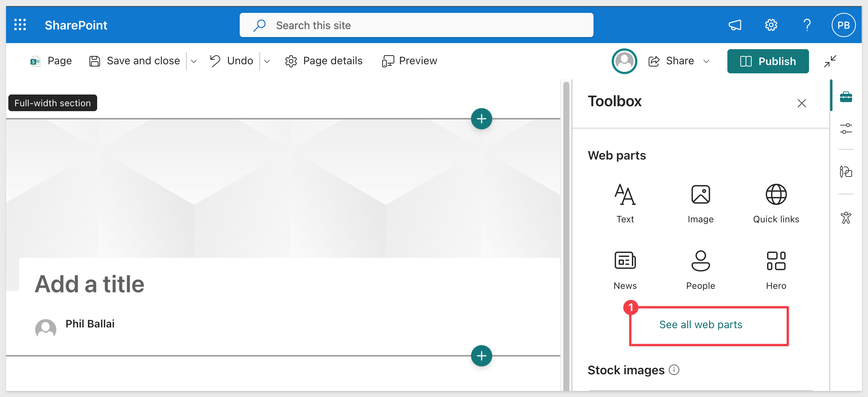Screen dimensions: 868x397
Task: Open the Share dropdown chevron
Action: (706, 61)
